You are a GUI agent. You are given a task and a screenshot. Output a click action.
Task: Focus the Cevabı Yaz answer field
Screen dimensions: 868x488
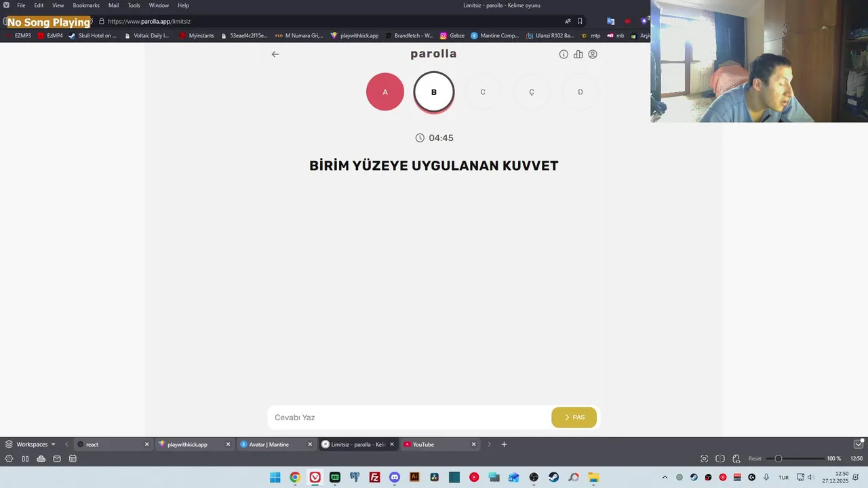[x=410, y=418]
